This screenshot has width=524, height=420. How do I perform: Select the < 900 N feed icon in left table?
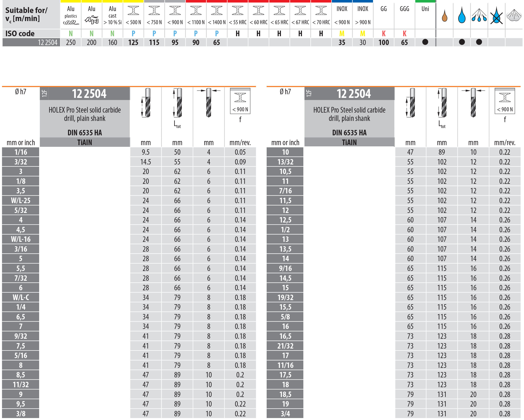(x=240, y=101)
